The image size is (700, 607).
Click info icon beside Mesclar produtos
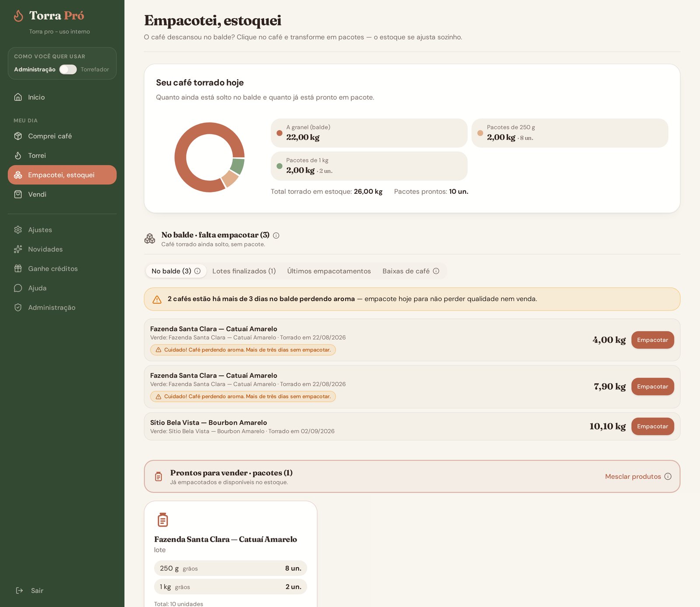668,476
